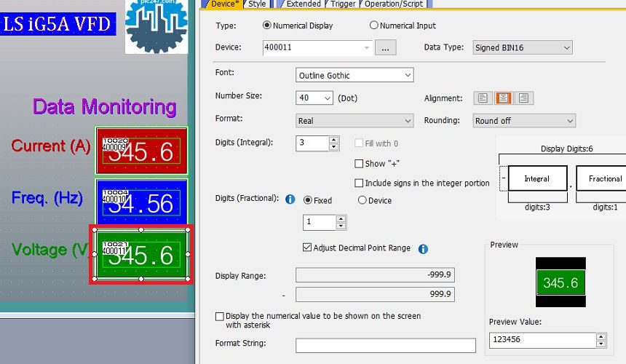Set alignment to right

(523, 98)
